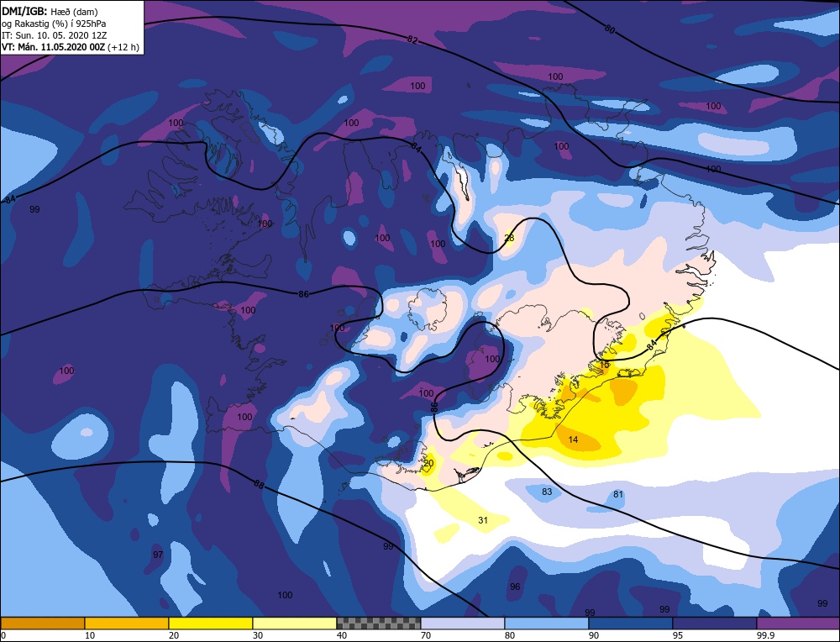The image size is (840, 642).
Task: Click the humidity value '15' on the map
Action: point(604,365)
